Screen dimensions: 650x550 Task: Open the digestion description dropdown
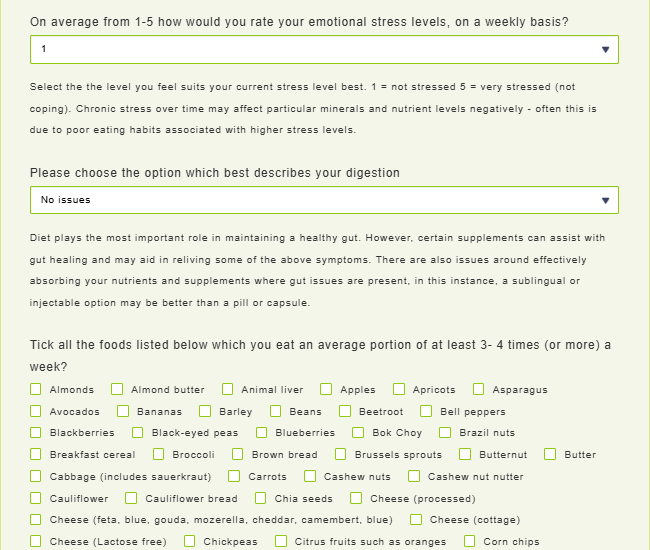tap(324, 200)
